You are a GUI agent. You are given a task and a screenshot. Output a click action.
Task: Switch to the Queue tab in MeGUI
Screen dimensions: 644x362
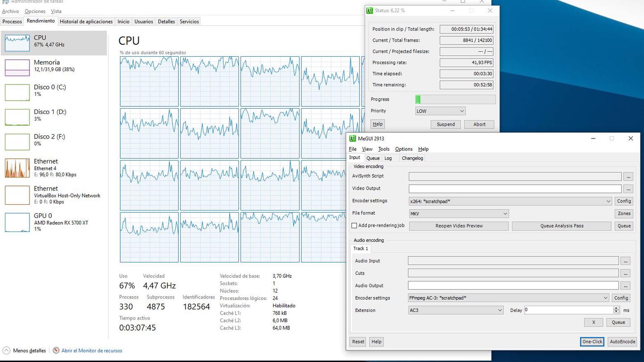[x=373, y=158]
